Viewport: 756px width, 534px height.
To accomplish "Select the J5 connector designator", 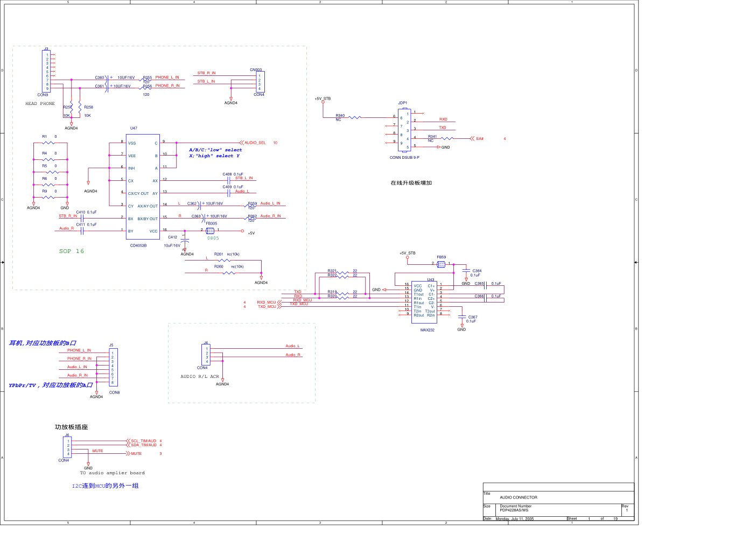I will (111, 345).
